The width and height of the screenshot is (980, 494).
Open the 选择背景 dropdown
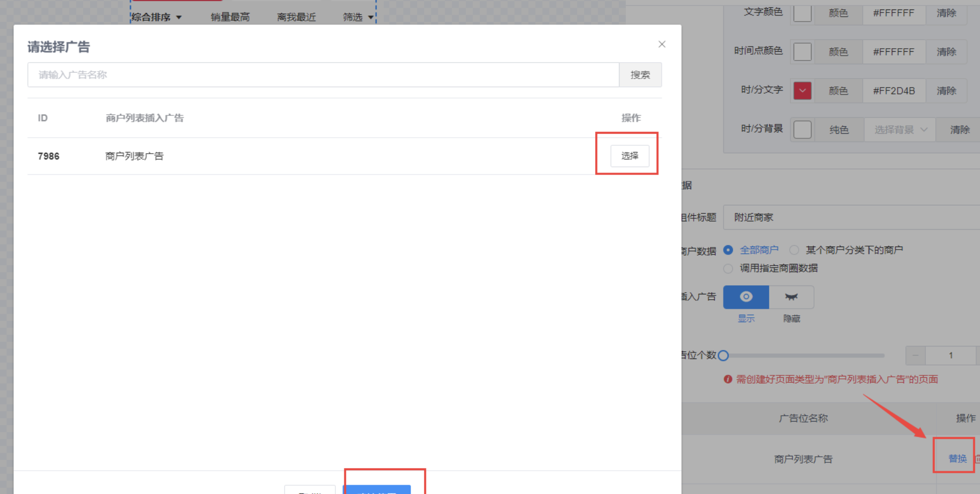[900, 129]
